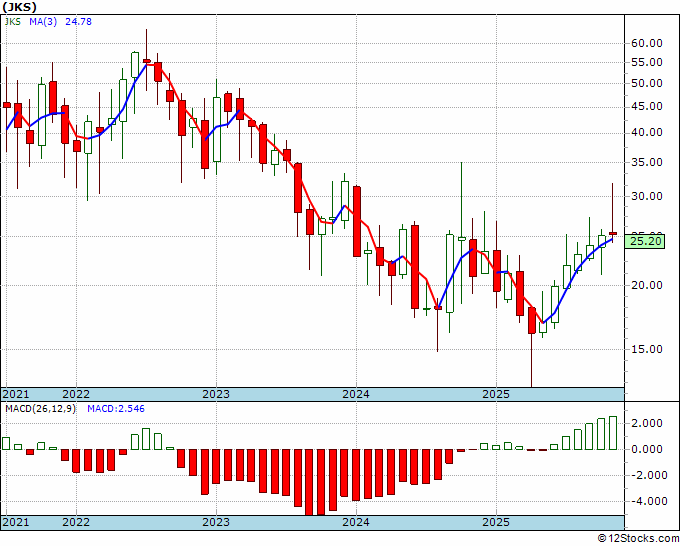680x546 pixels.
Task: Click 2021 on the MACD timeline
Action: coord(16,522)
